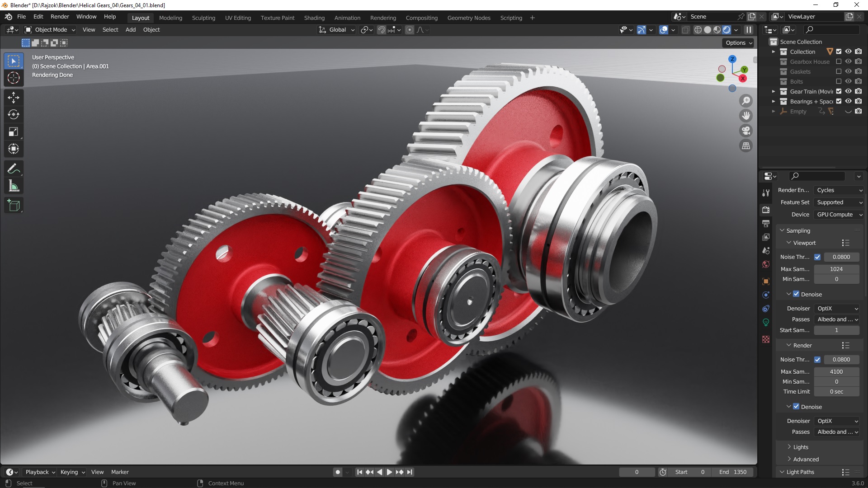Hide the Bearings + Spacers collection eye
Viewport: 868px width, 488px height.
(x=848, y=101)
